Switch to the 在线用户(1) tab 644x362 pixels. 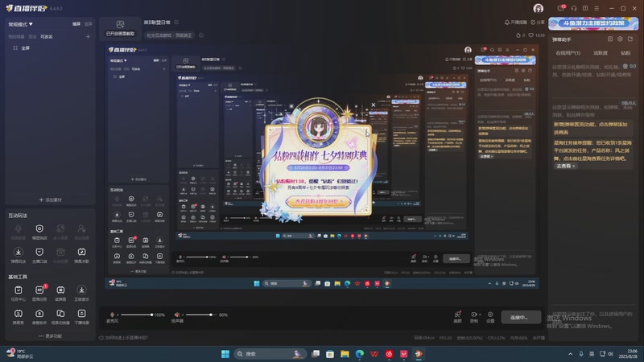pyautogui.click(x=568, y=53)
